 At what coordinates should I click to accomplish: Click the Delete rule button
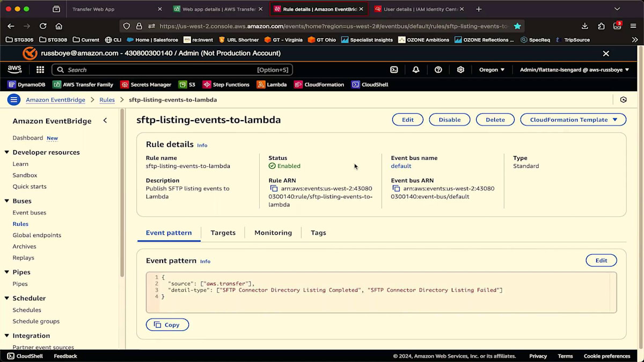495,120
